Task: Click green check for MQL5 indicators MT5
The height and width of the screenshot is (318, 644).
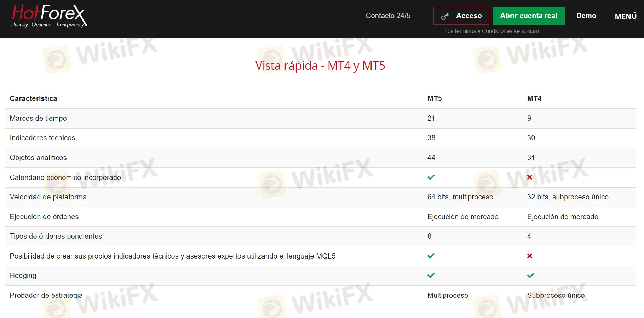Action: point(431,256)
